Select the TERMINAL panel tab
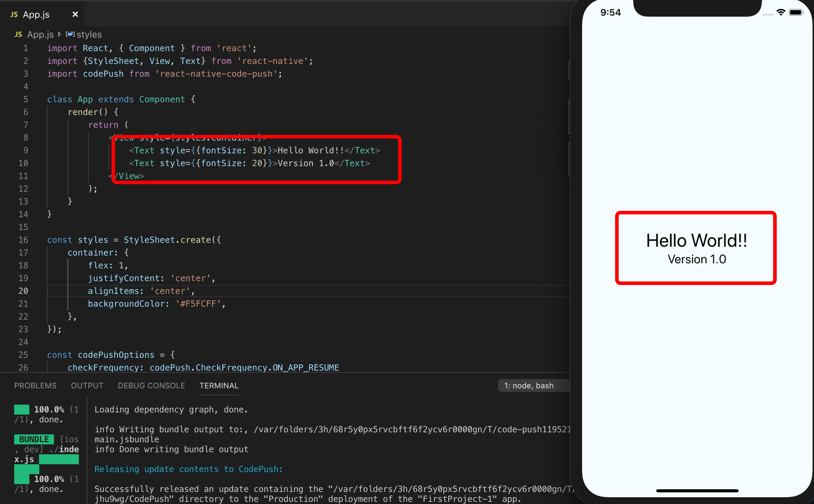Screen dimensions: 814x504 click(219, 385)
